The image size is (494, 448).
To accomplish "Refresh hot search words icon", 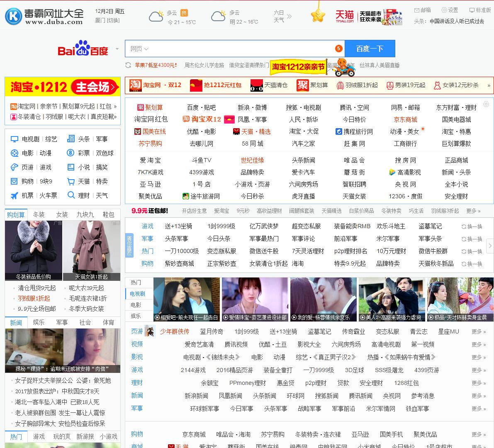I will pyautogui.click(x=128, y=65).
